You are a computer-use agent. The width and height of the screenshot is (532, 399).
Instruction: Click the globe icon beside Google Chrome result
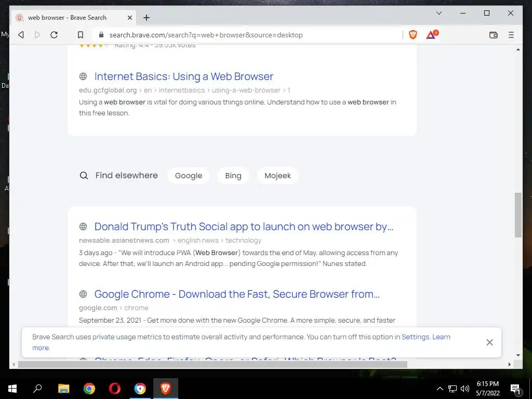click(x=83, y=294)
